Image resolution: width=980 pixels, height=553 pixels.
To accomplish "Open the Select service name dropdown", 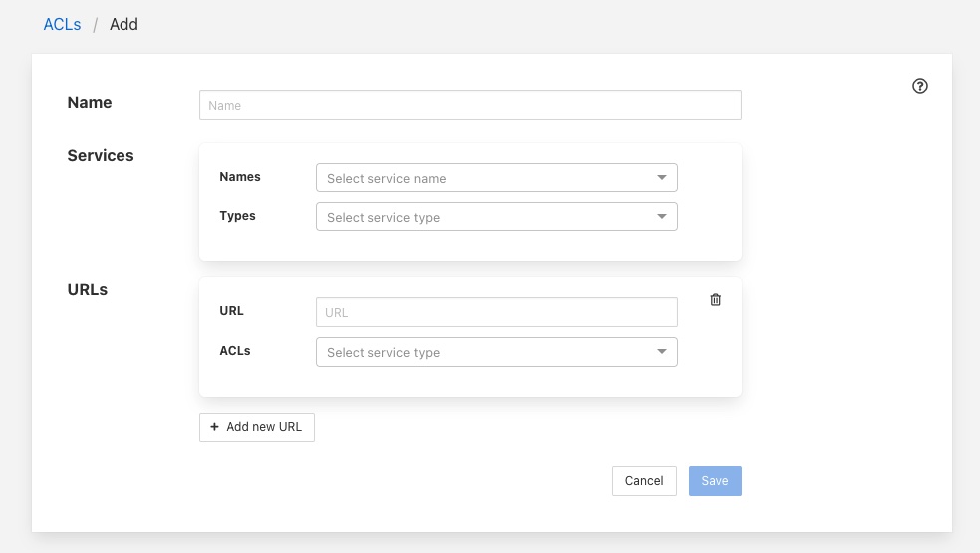I will tap(488, 178).
